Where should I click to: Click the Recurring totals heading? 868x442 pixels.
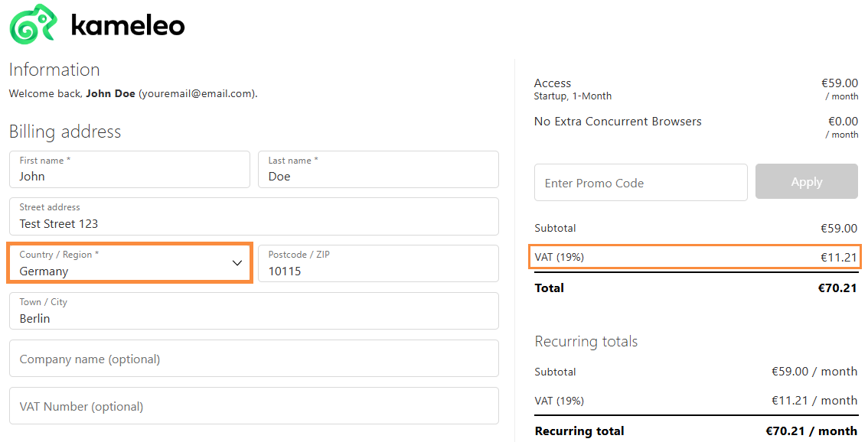[586, 341]
